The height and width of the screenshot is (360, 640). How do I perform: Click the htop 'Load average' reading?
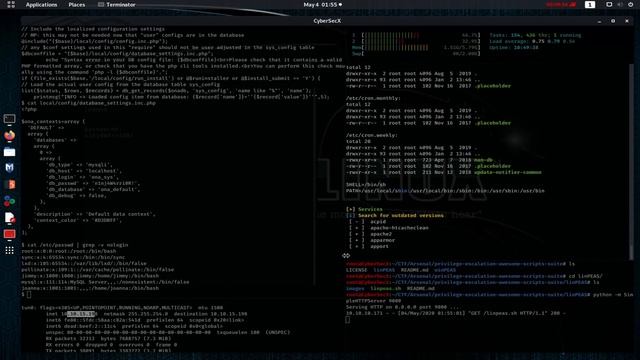coord(532,41)
